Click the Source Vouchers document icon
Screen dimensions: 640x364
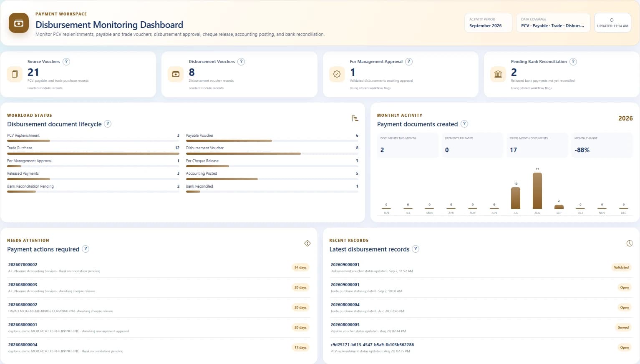(x=15, y=74)
